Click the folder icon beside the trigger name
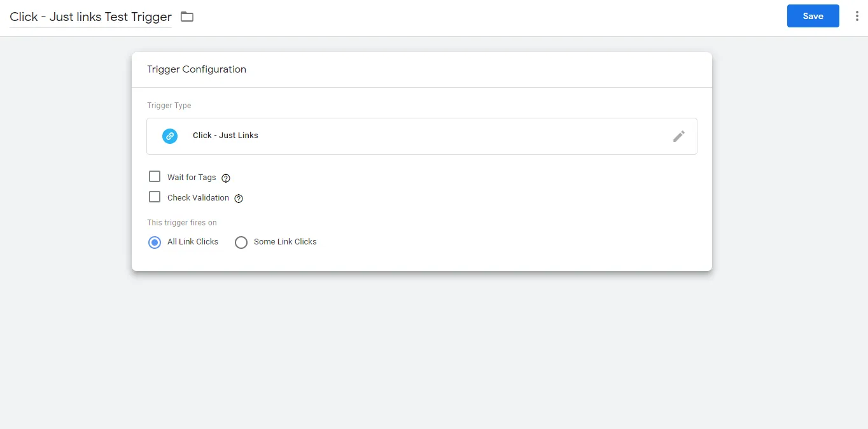Viewport: 868px width, 429px height. pyautogui.click(x=187, y=17)
